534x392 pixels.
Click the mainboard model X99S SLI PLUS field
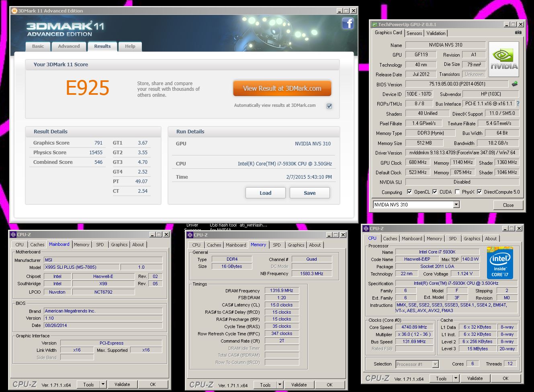82,267
